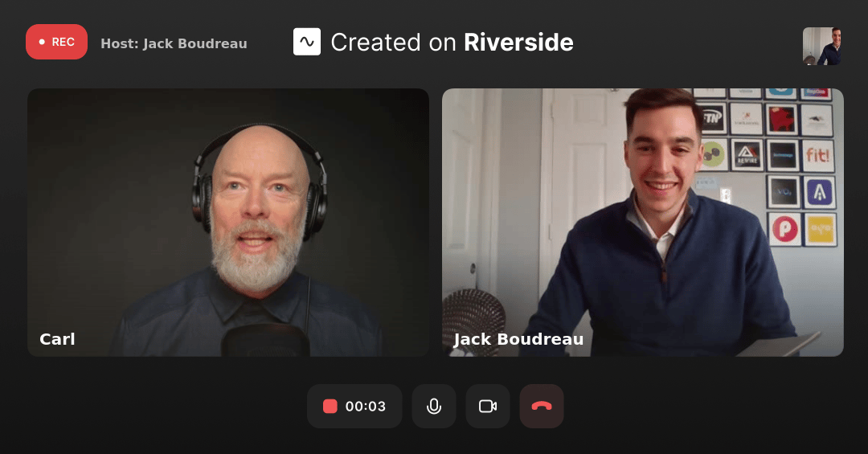Stop recording via the 00:03 timer button
The image size is (868, 454).
point(354,407)
